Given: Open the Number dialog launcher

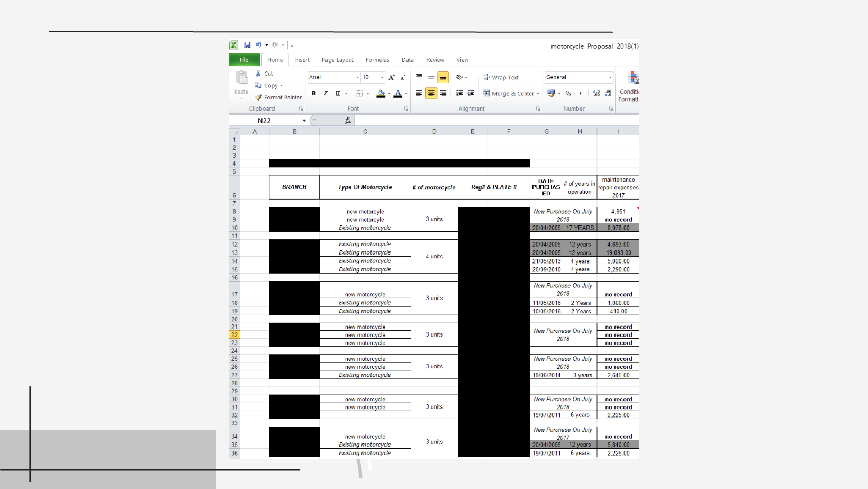Looking at the screenshot, I should (611, 109).
